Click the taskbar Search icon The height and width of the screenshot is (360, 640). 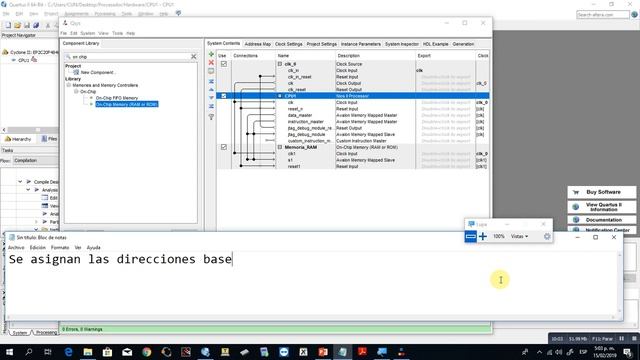29,352
